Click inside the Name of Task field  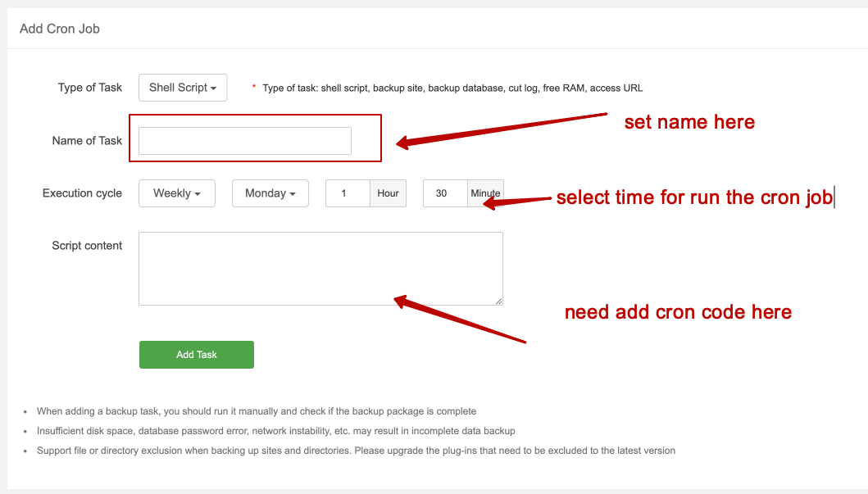tap(243, 140)
